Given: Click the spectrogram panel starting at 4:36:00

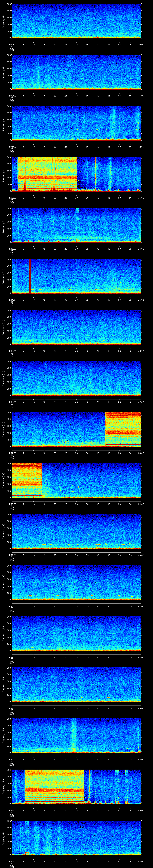Looking at the screenshot, I should tap(76, 378).
